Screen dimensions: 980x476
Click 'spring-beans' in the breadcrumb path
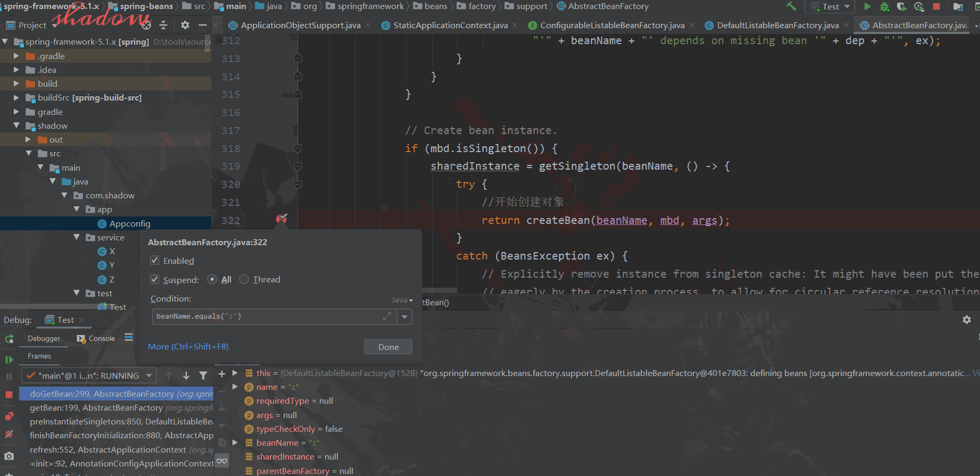(146, 6)
